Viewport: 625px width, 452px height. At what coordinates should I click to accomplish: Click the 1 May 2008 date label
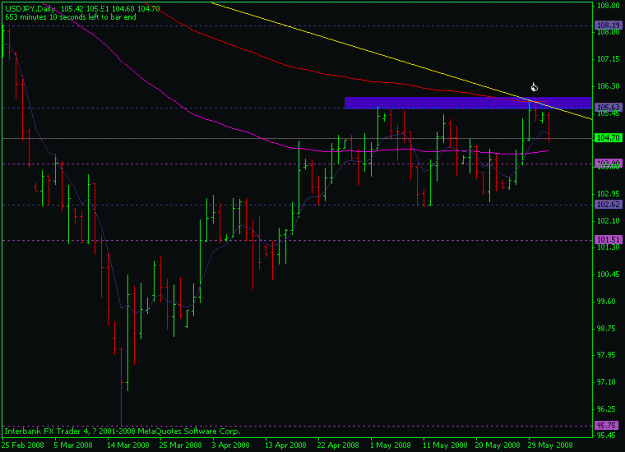pyautogui.click(x=391, y=445)
